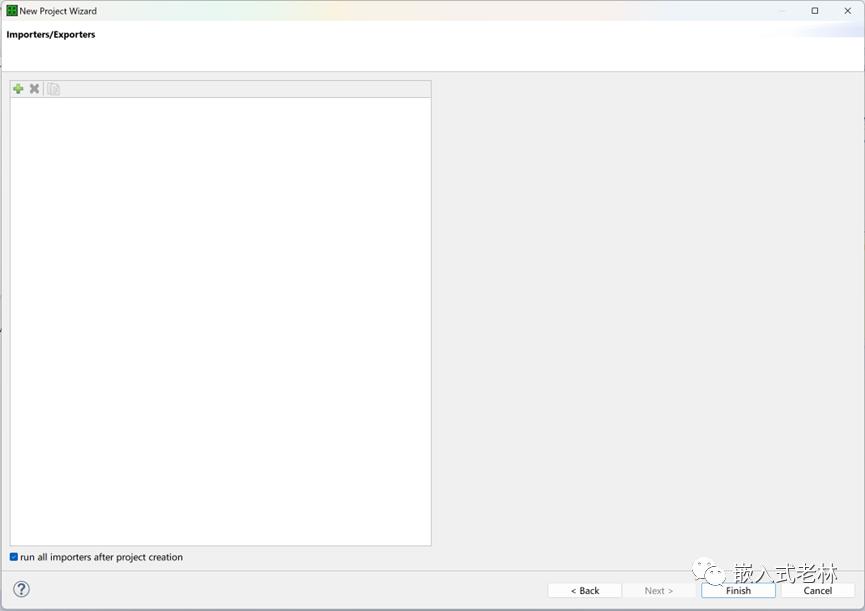Open the help question mark icon

(22, 589)
